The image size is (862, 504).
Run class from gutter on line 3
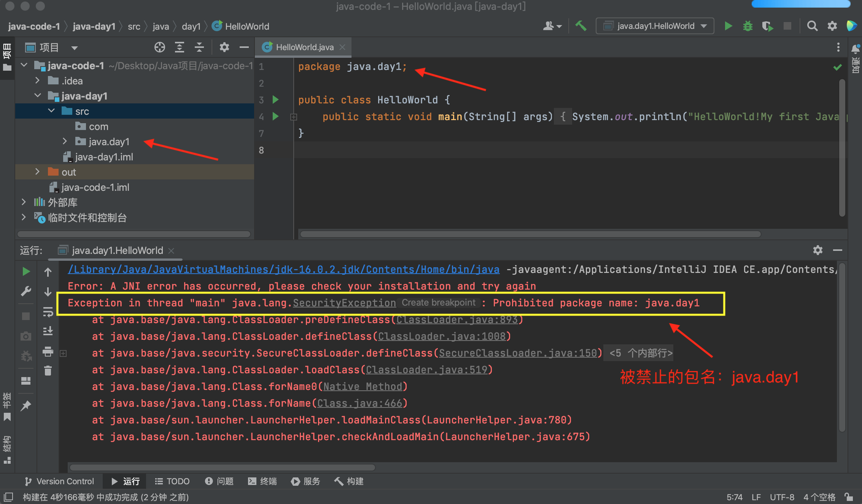click(276, 100)
